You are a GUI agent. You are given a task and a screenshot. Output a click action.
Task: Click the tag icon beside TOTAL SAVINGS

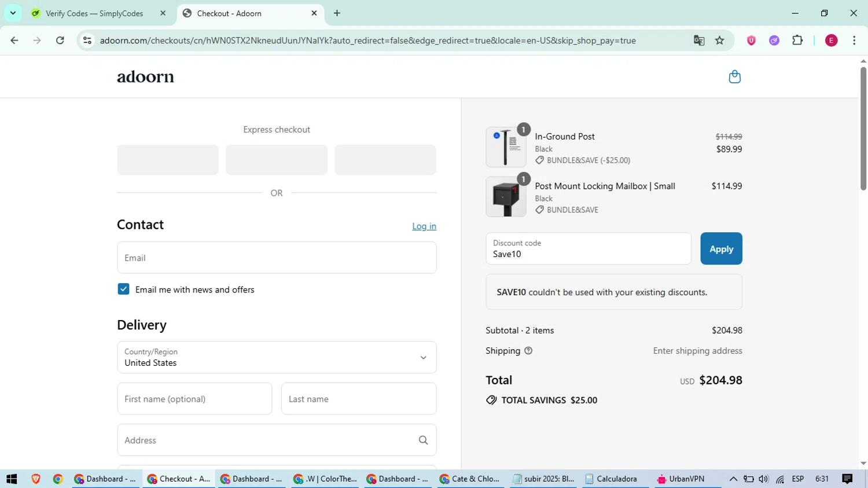tap(491, 400)
